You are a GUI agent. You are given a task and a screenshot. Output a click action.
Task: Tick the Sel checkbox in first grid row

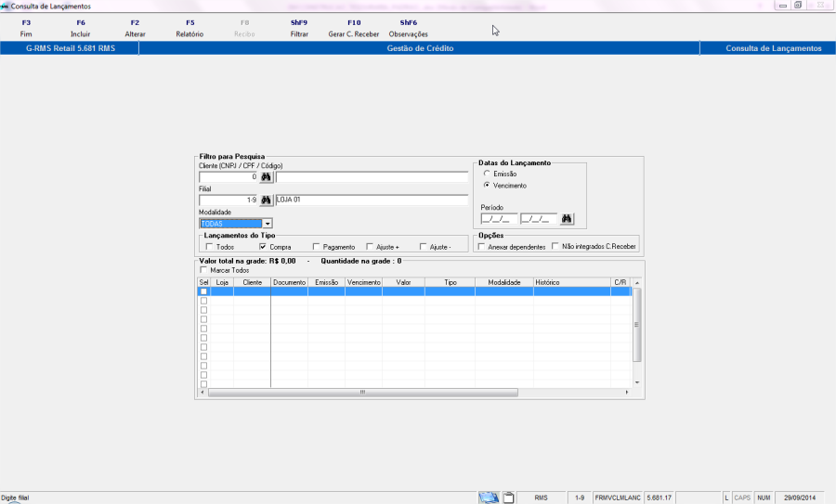[x=203, y=291]
